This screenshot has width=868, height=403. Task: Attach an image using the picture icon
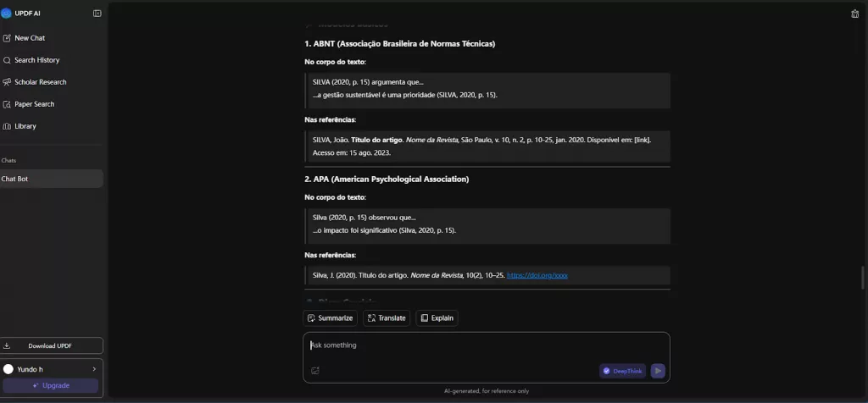(x=315, y=371)
